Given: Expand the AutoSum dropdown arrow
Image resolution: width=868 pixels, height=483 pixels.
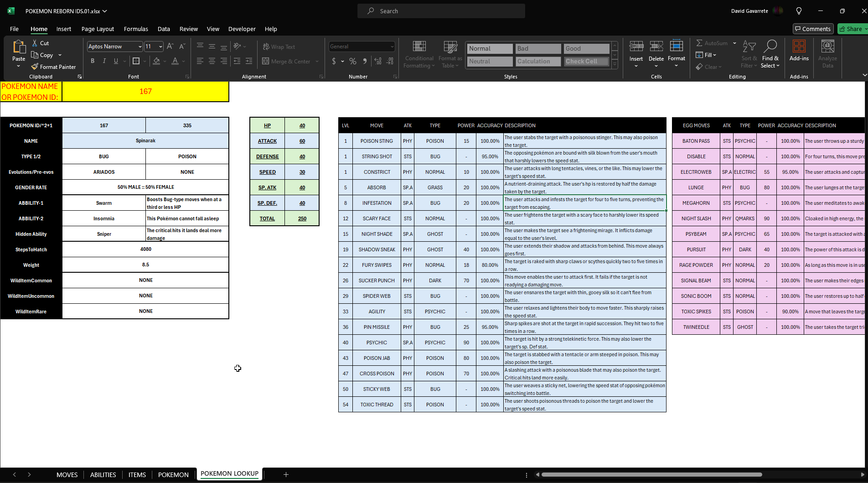Looking at the screenshot, I should pos(734,43).
